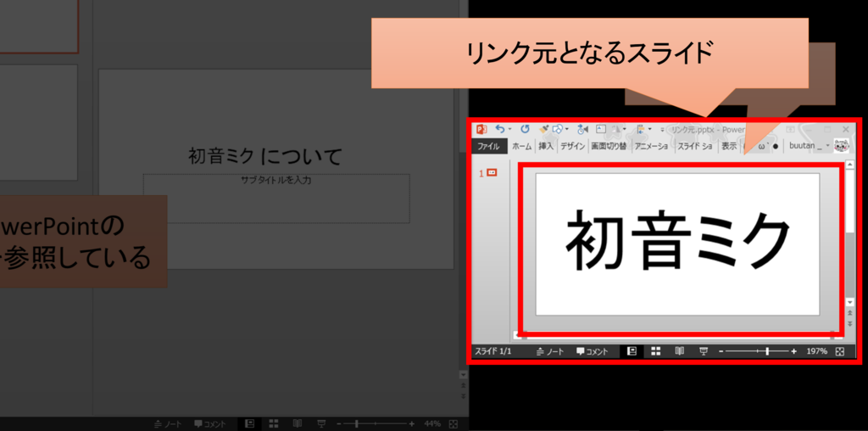Image resolution: width=868 pixels, height=431 pixels.
Task: Click scroll-down arrow of small window's vertical scrollbar
Action: [850, 302]
